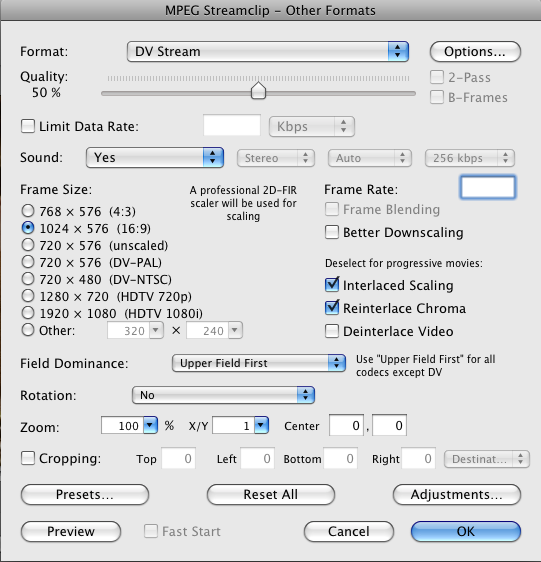Viewport: 541px width, 562px height.
Task: Open the Auto sample rate dropdown
Action: [x=370, y=158]
